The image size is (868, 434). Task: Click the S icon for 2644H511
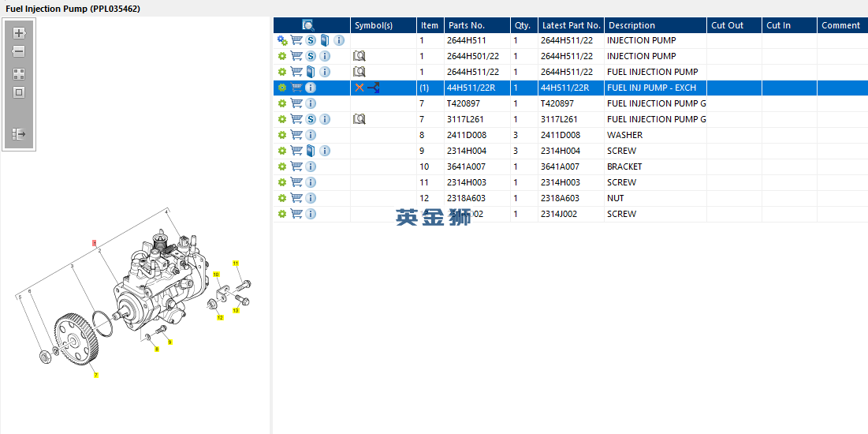click(311, 40)
